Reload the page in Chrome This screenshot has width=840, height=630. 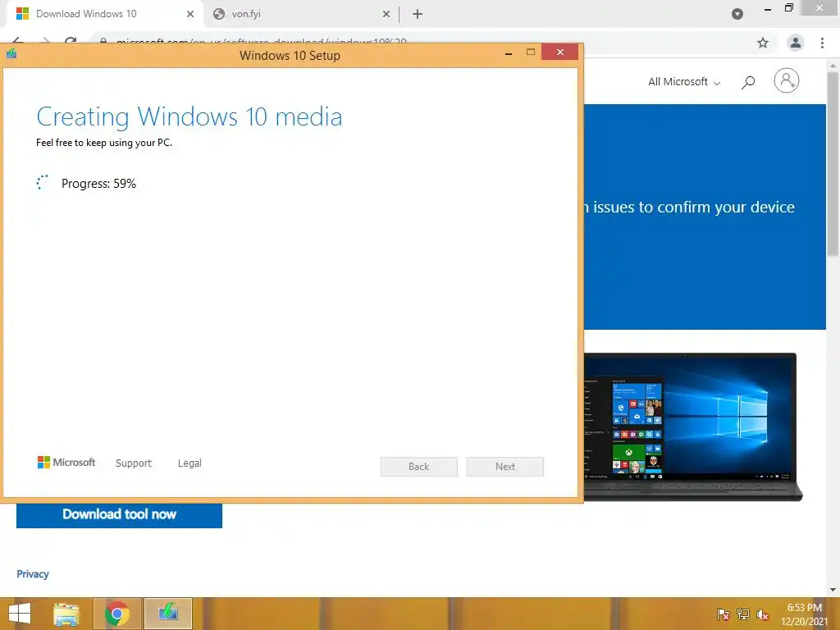coord(71,41)
